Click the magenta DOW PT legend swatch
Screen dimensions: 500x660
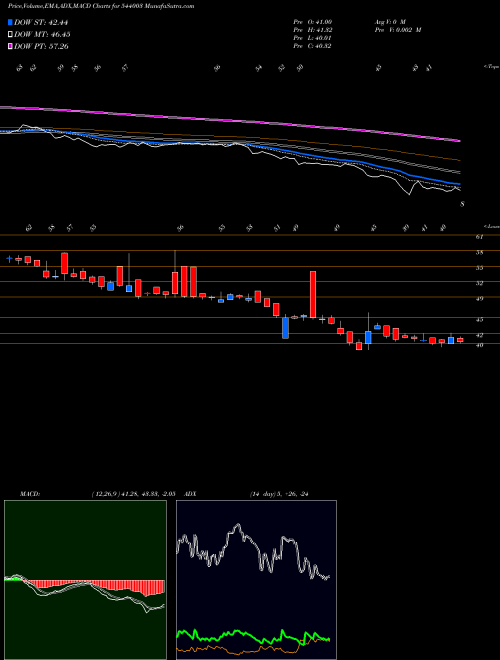click(10, 46)
